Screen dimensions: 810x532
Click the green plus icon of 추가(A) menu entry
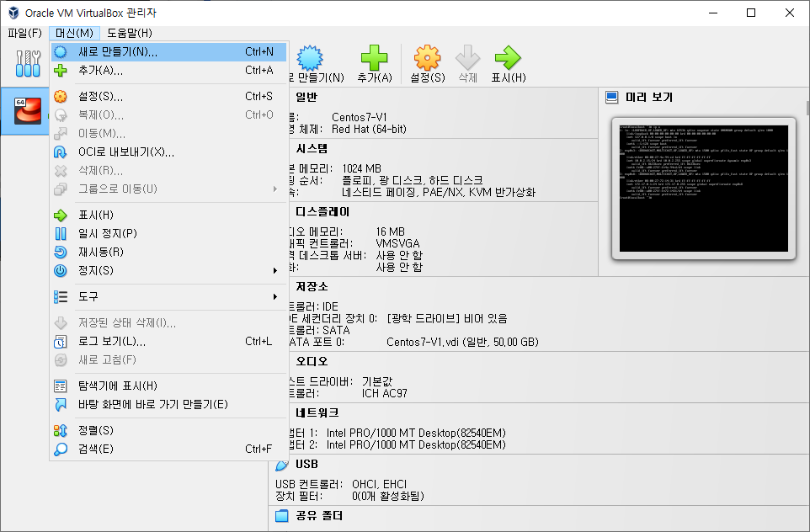pos(61,70)
